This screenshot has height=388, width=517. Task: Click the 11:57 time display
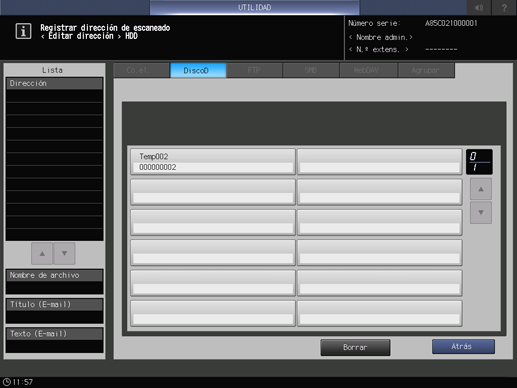coord(23,382)
